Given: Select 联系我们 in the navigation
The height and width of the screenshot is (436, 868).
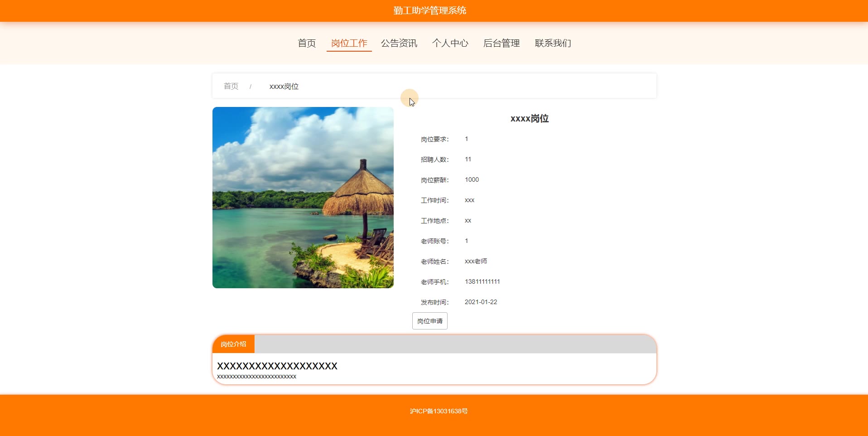Looking at the screenshot, I should 553,43.
